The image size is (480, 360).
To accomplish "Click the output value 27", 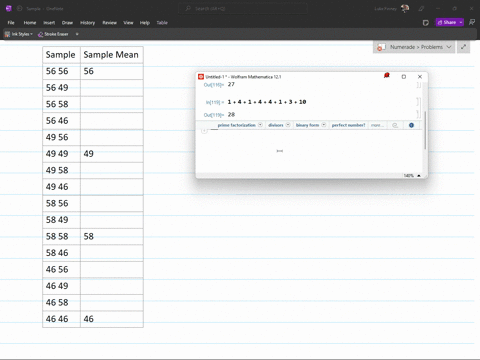I will point(231,84).
